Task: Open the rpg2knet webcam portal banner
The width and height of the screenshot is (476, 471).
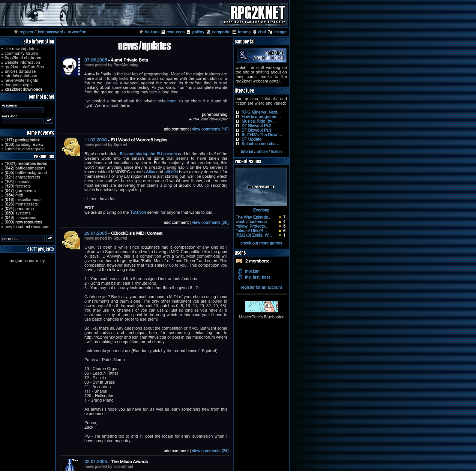Action: coord(261,55)
